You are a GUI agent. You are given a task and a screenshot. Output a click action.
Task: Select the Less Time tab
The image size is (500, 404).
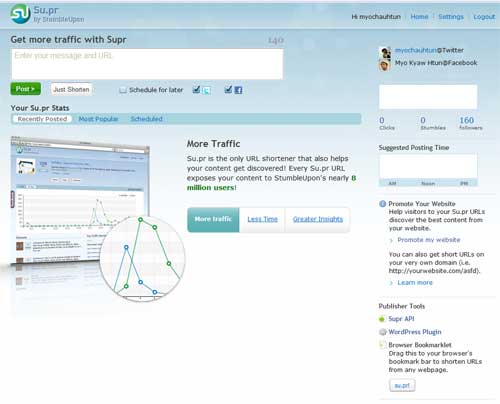(262, 219)
